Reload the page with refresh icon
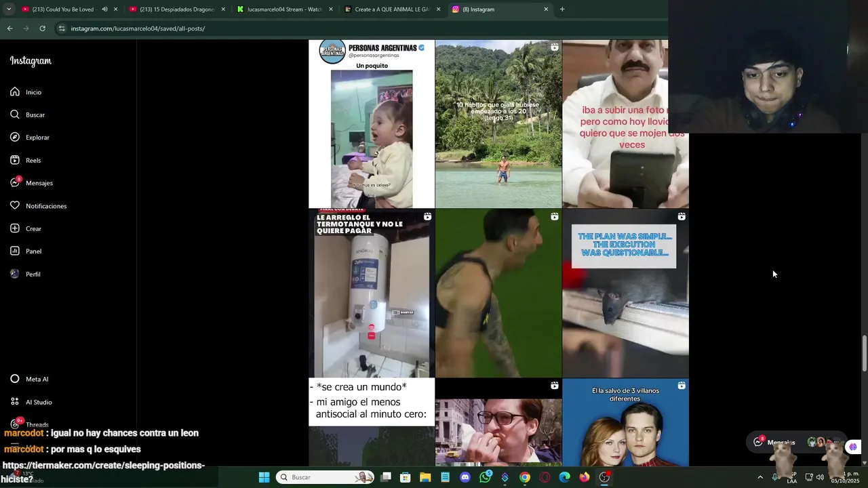Viewport: 868px width, 488px height. [42, 28]
